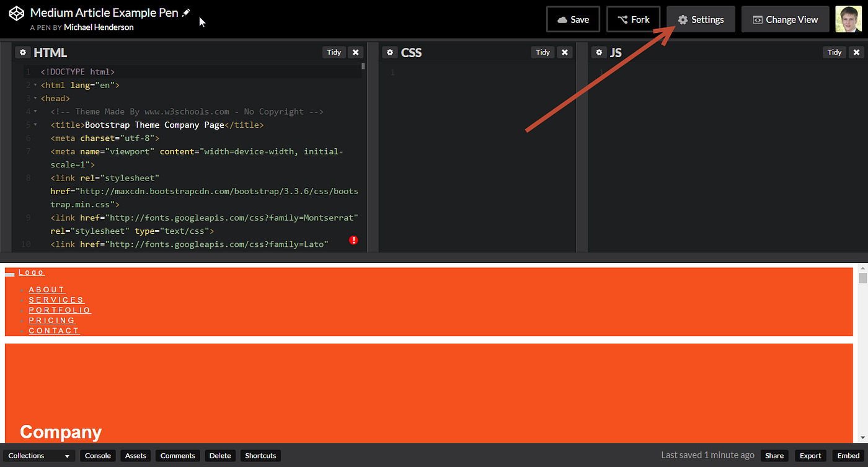Collapse the html element code fold on line 2
868x467 pixels.
pyautogui.click(x=36, y=85)
